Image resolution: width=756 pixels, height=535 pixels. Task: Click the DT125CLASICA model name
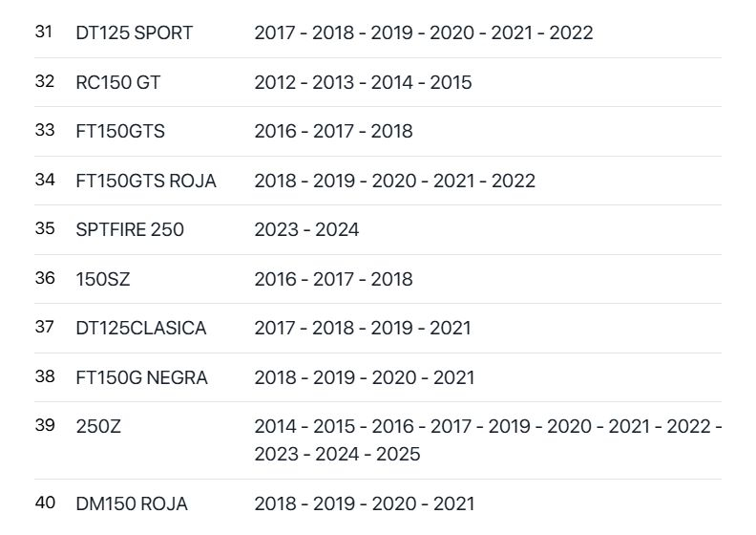point(141,329)
